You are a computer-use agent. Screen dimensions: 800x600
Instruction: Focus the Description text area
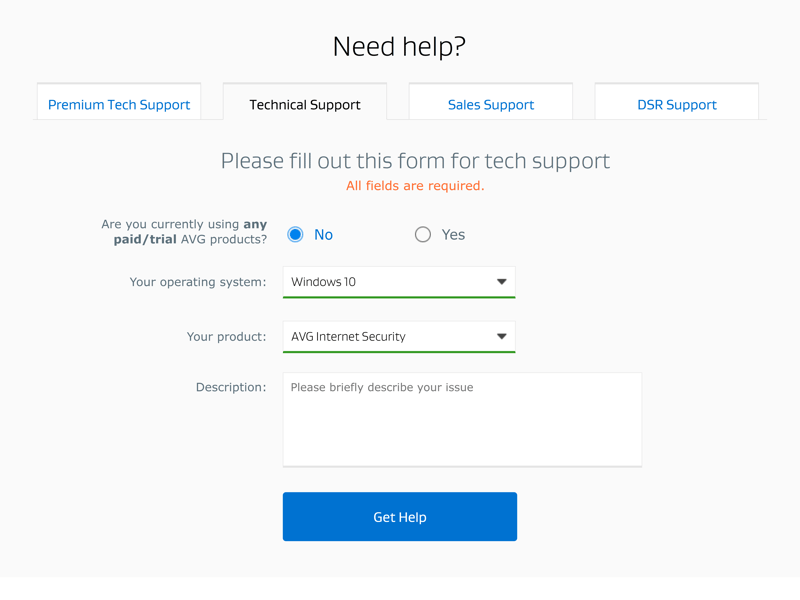(x=462, y=419)
